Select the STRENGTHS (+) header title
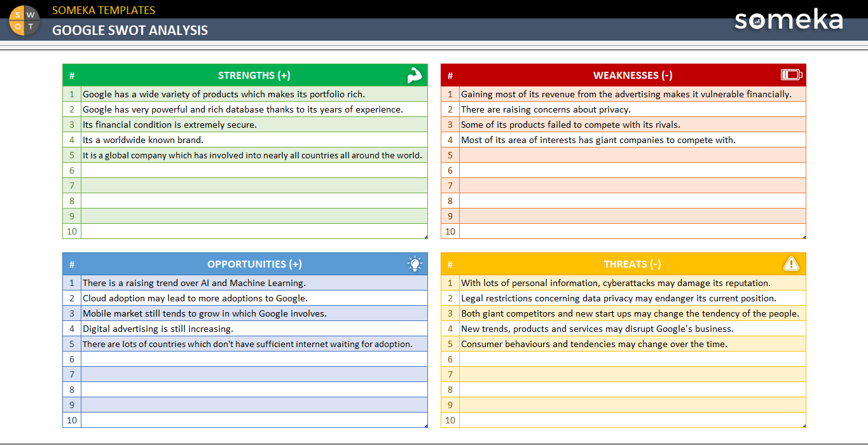 (253, 74)
